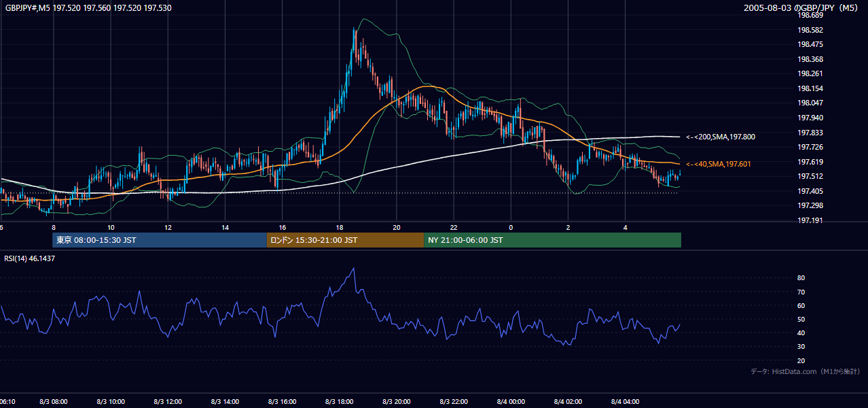The image size is (868, 408).
Task: Click the 8/3 16:00 time axis label
Action: [282, 402]
